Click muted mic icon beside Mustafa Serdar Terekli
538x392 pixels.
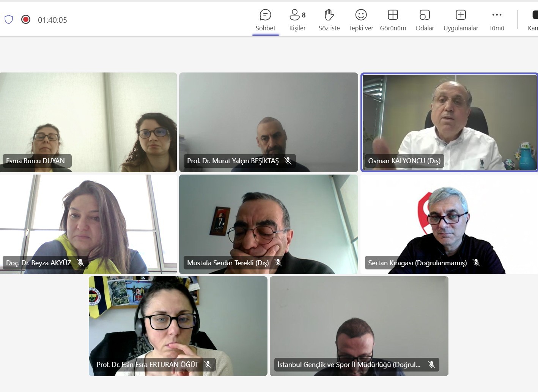point(278,263)
